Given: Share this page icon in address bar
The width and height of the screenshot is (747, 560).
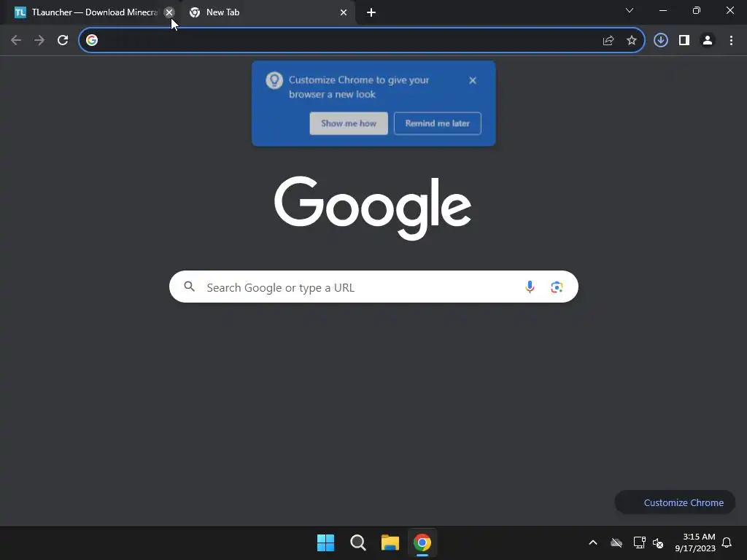Looking at the screenshot, I should tap(608, 41).
